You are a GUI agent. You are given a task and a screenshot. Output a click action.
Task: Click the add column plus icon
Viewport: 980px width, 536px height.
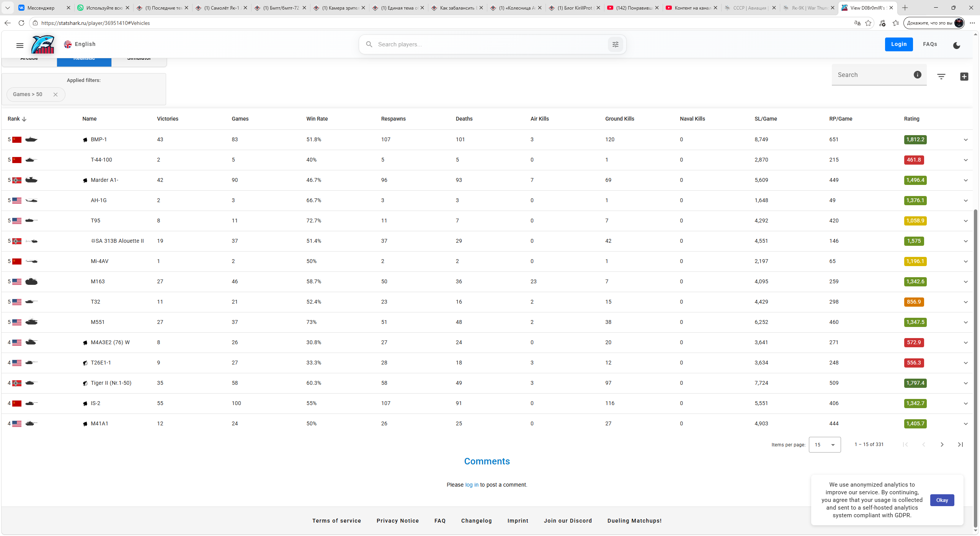pos(964,77)
